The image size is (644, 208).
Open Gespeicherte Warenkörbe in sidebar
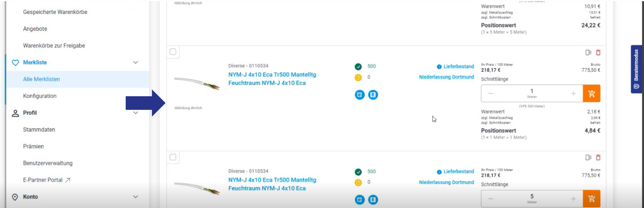pos(55,12)
